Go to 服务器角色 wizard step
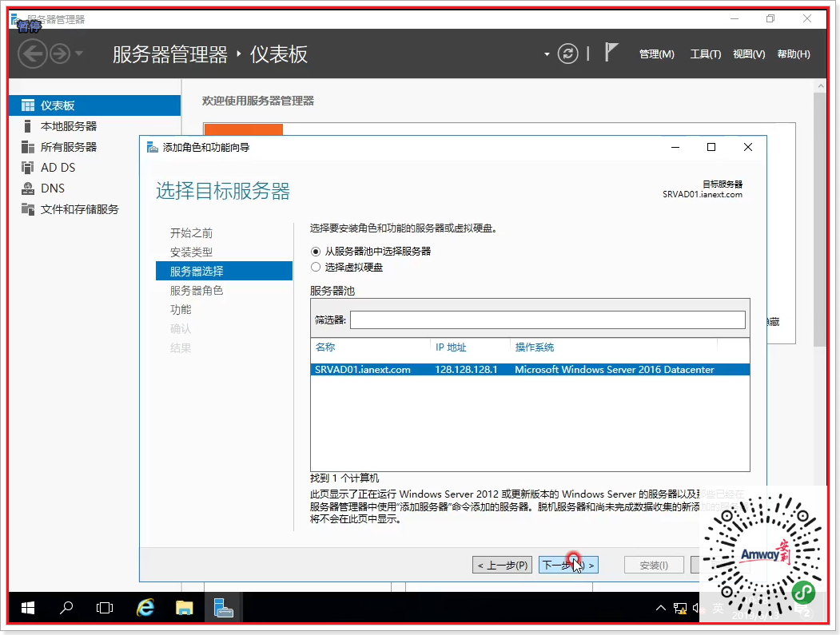This screenshot has width=840, height=635. (x=196, y=290)
